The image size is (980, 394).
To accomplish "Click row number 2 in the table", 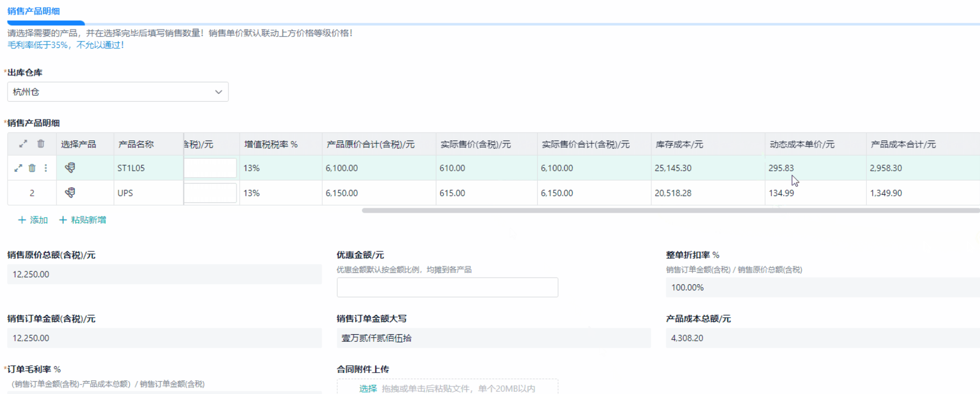I will (32, 193).
